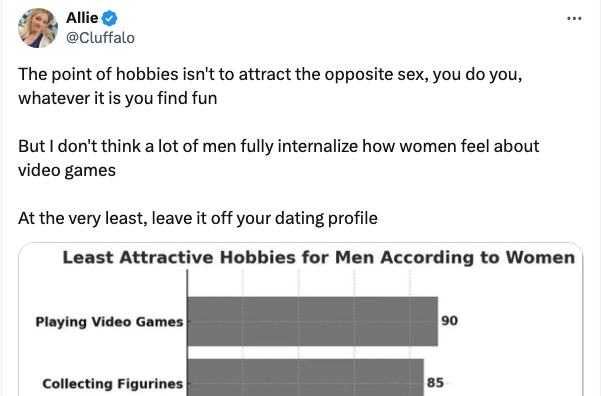Click the words 'video games' in the tweet
Screen dimensions: 601x396
[67, 170]
